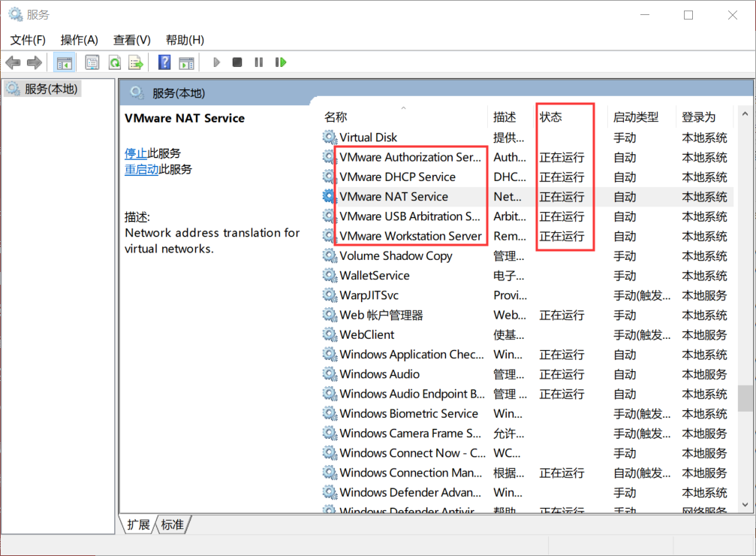The width and height of the screenshot is (756, 556).
Task: Select the Windows Application Check service row
Action: (x=528, y=354)
